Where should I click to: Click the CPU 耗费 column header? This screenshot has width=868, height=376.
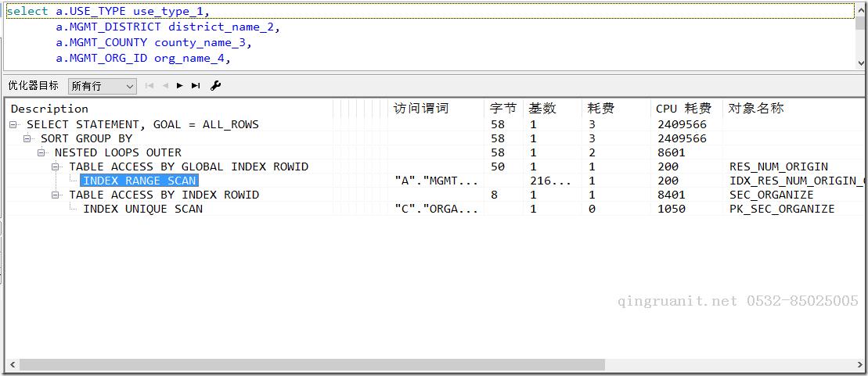pos(683,109)
